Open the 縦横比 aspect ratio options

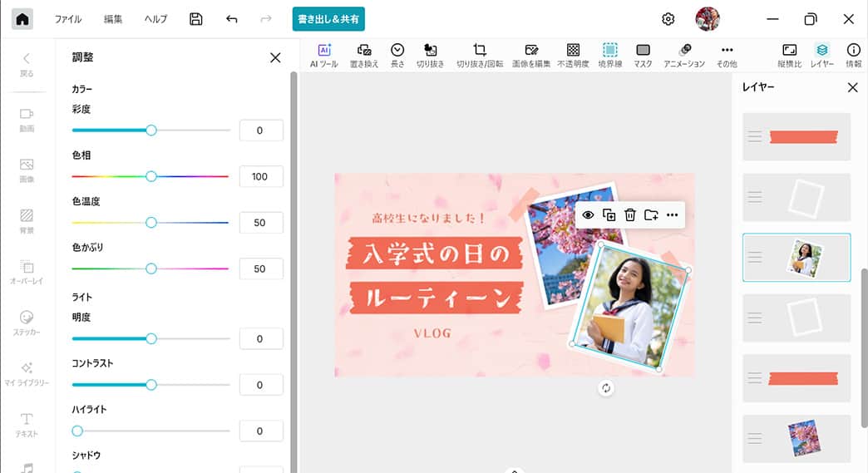pos(789,55)
